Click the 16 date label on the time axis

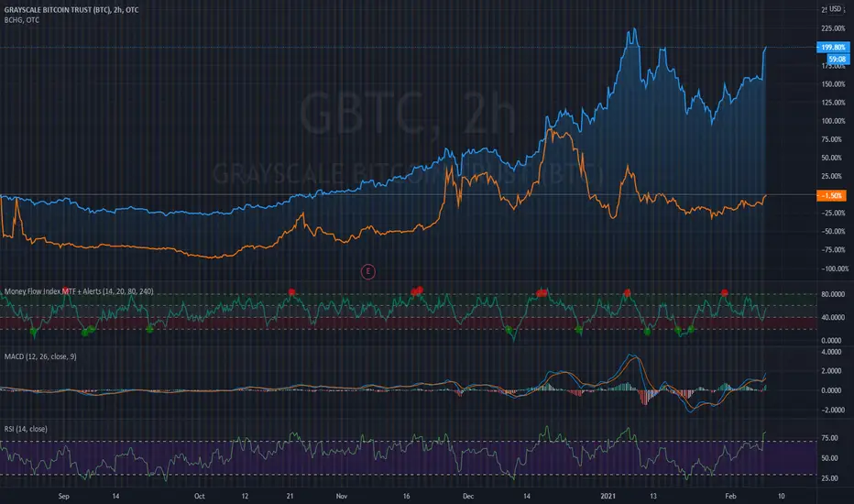point(406,497)
